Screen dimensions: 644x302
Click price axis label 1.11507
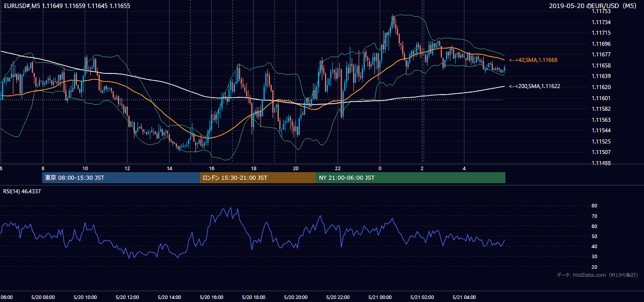(601, 152)
